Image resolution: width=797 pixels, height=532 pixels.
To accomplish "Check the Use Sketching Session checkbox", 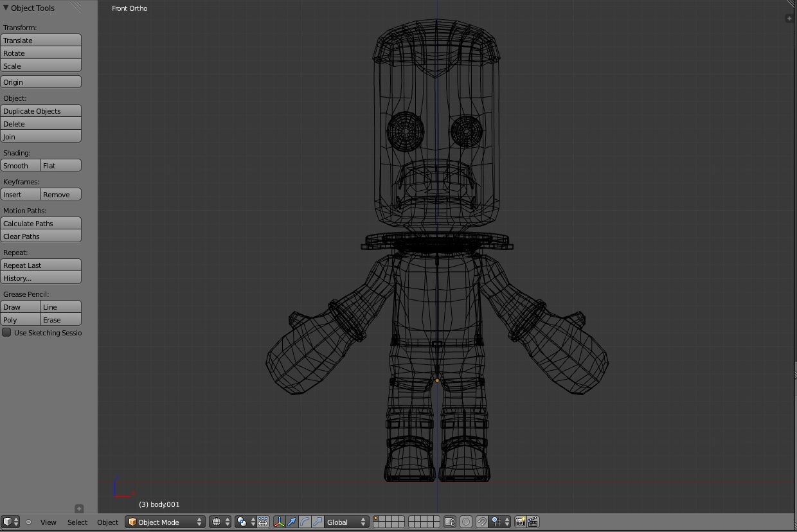I will [x=6, y=332].
